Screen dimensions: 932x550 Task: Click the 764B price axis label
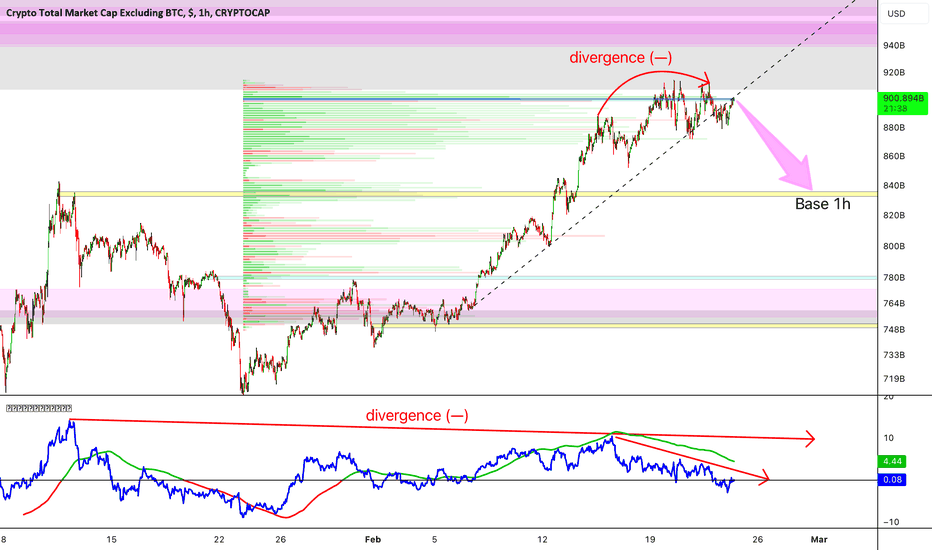(894, 303)
